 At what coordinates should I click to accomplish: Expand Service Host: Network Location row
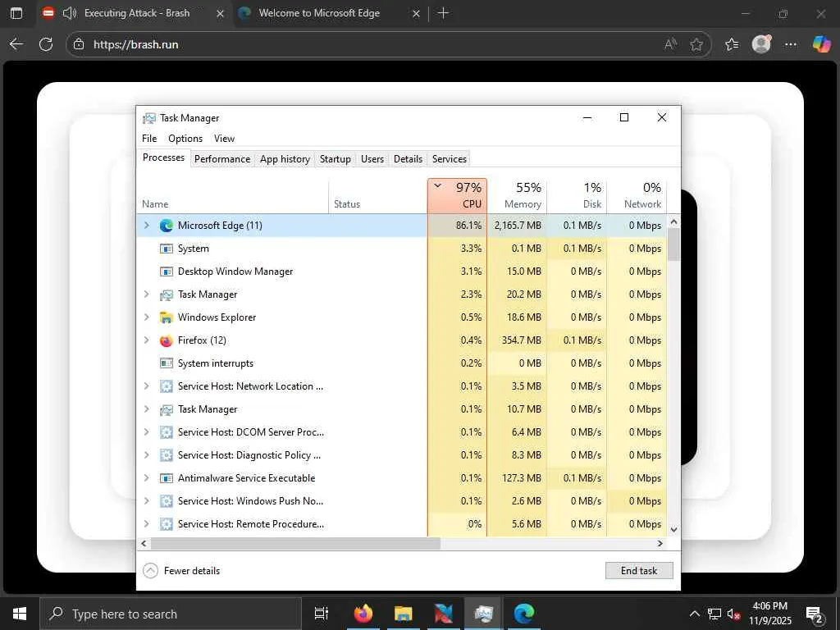(146, 386)
